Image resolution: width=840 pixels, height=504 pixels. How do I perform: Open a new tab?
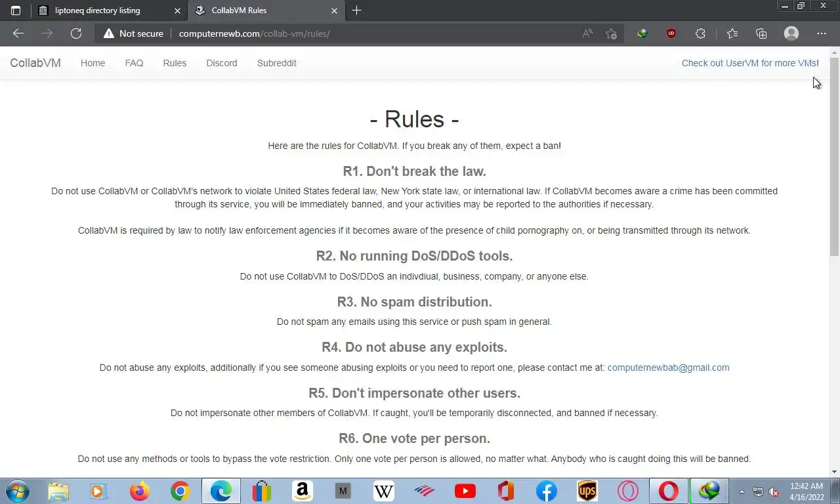click(356, 10)
